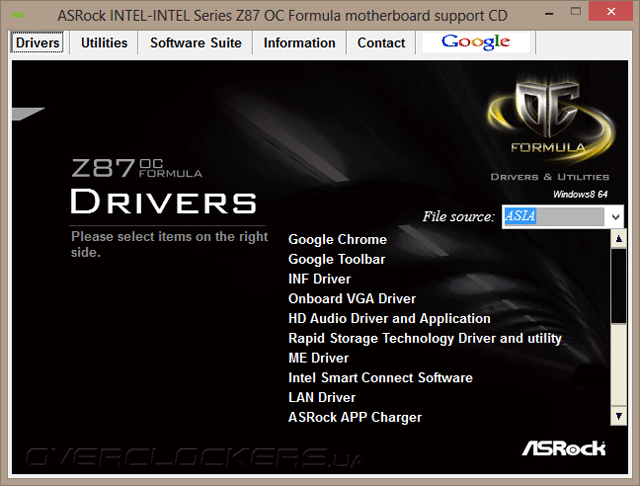Select the Information tab
Viewport: 640px width, 486px height.
299,42
